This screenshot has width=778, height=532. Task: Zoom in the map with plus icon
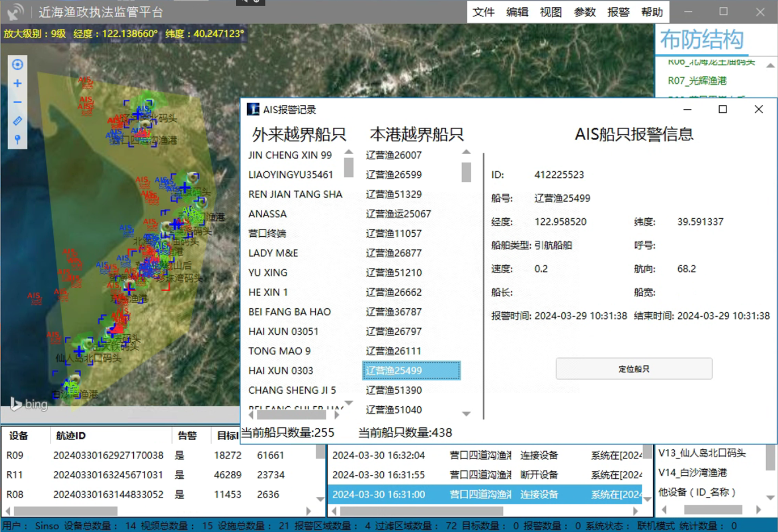[x=18, y=84]
